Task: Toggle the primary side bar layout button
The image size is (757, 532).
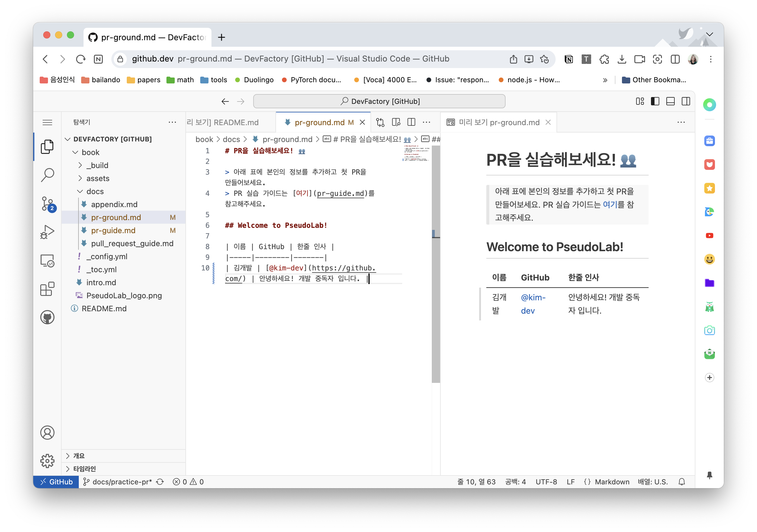Action: pyautogui.click(x=655, y=101)
